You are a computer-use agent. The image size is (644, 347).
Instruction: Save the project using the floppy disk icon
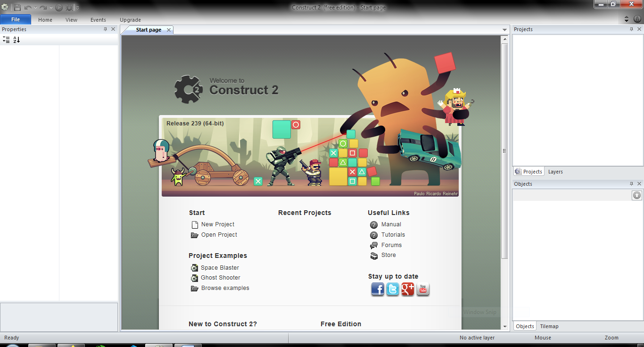pos(17,7)
